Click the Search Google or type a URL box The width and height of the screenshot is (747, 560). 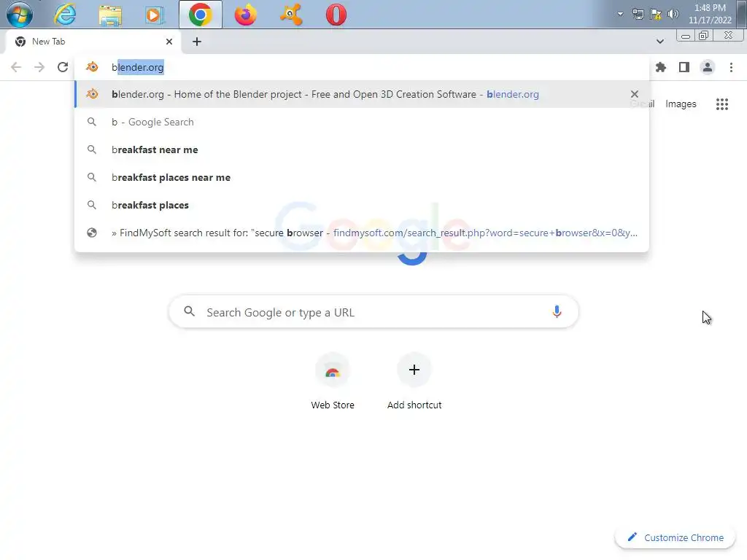[x=374, y=312]
